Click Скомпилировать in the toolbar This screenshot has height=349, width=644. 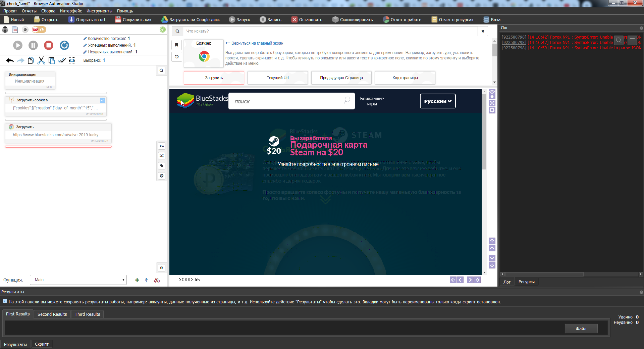click(353, 19)
